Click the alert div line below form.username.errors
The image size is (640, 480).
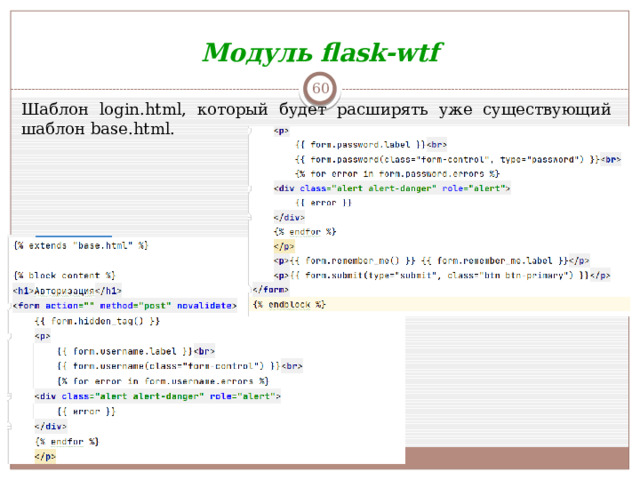(x=158, y=396)
